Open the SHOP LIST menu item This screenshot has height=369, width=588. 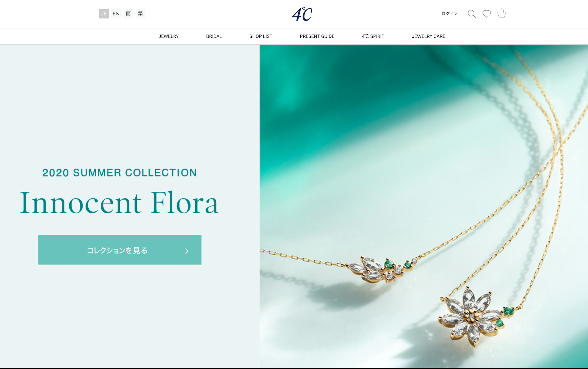click(261, 36)
